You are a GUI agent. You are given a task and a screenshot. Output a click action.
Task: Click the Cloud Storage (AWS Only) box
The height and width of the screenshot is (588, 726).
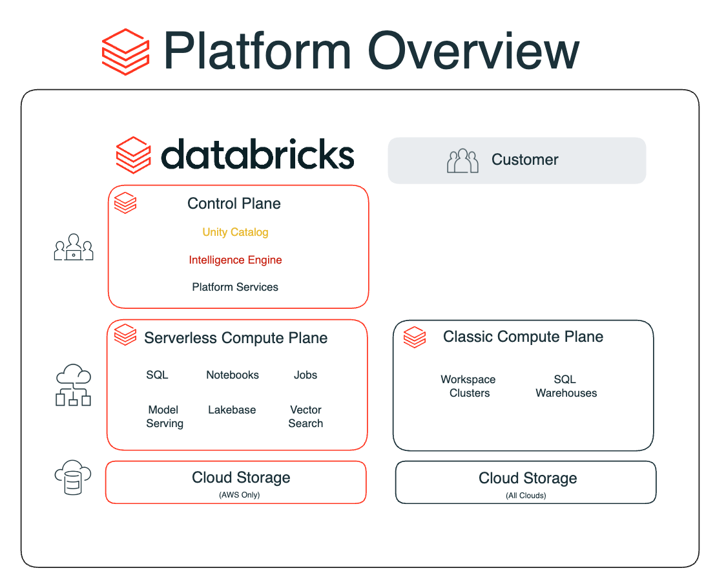coord(236,482)
